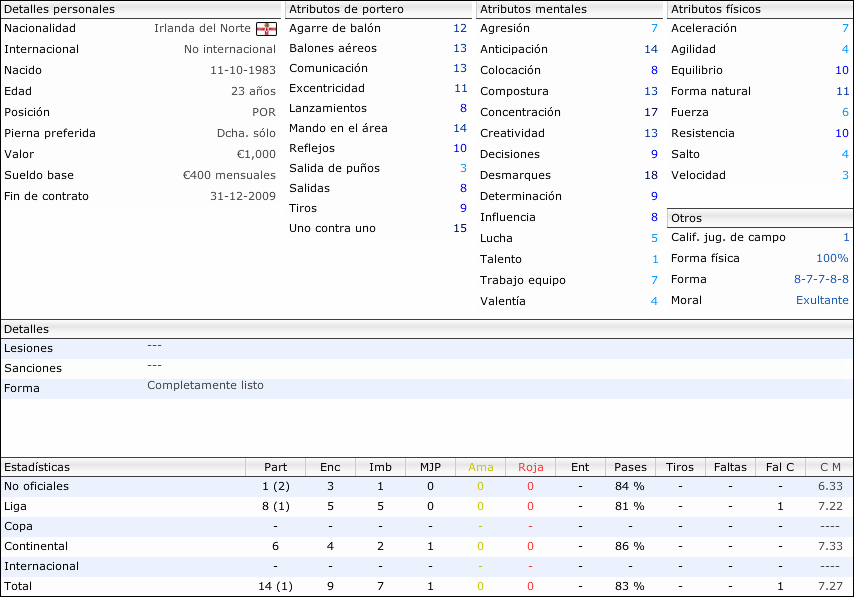Image resolution: width=854 pixels, height=597 pixels.
Task: Click the Posición POR value
Action: pos(264,112)
